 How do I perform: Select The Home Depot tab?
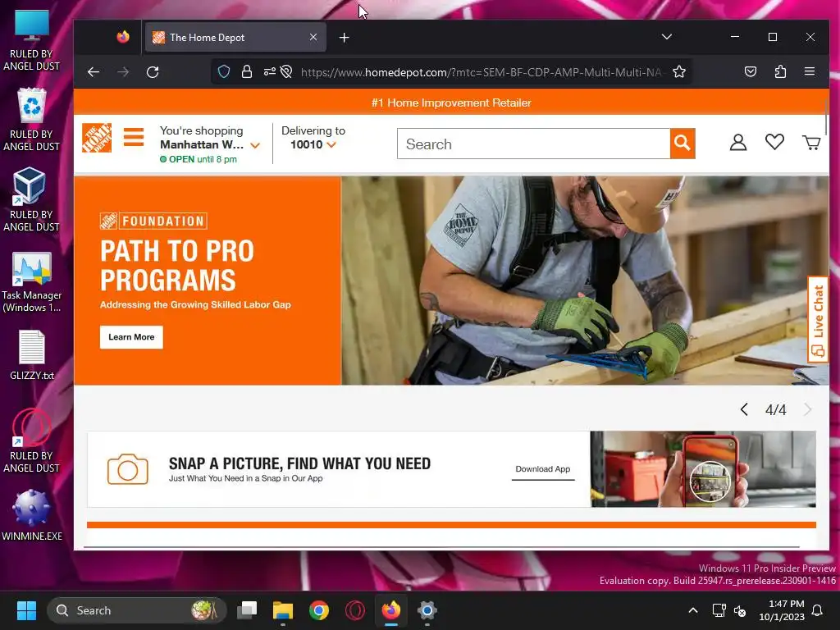tap(235, 37)
